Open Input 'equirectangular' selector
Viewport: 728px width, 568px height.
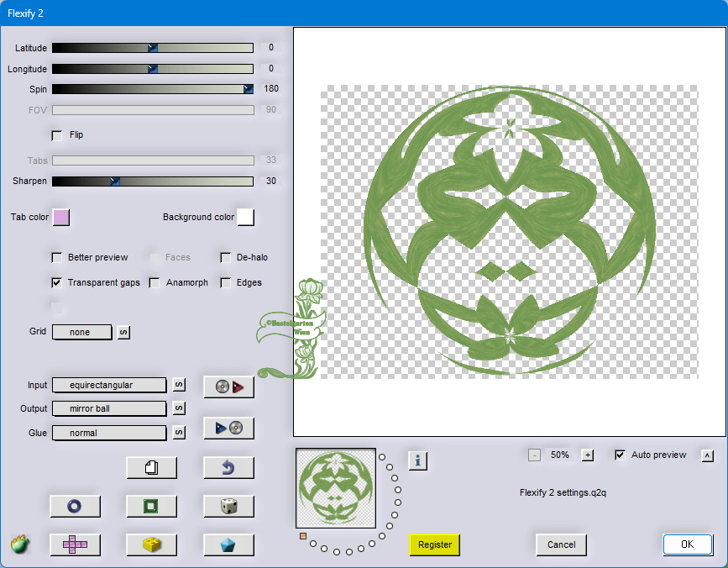coord(109,385)
